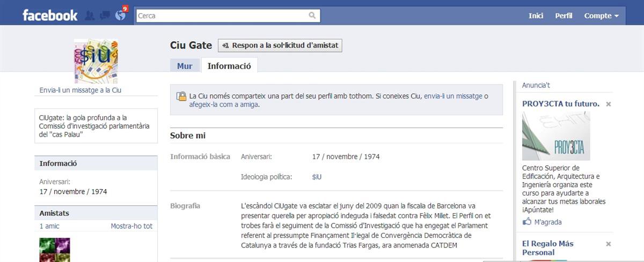The image size is (644, 262).
Task: Switch to the Mur tab
Action: (185, 66)
